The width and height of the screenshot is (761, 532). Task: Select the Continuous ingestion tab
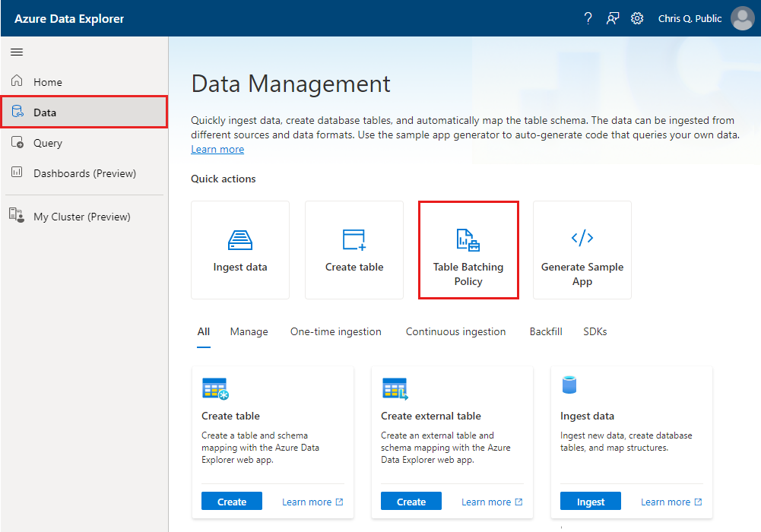(x=455, y=331)
